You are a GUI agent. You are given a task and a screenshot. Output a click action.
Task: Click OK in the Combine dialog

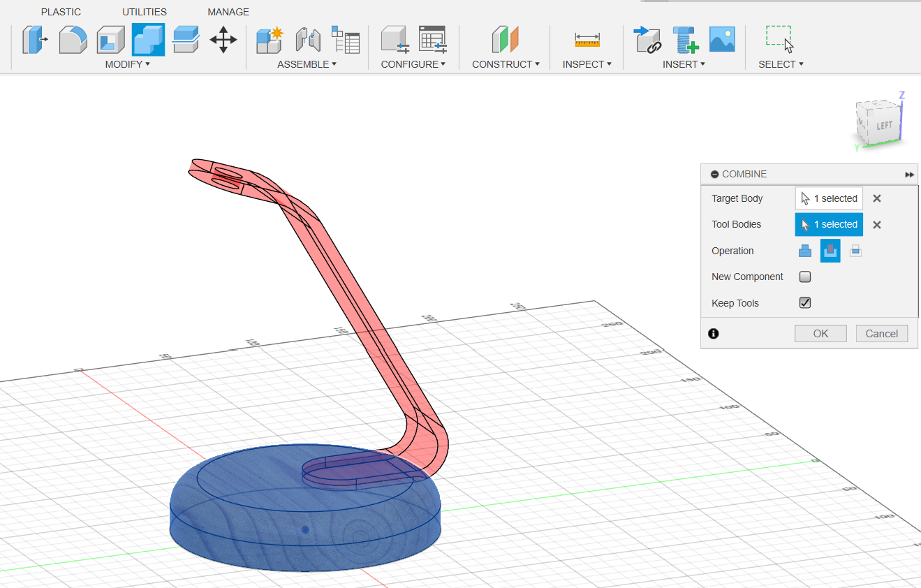pos(820,334)
